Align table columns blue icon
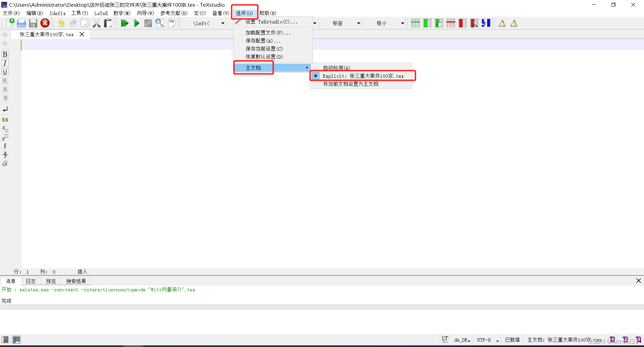Image resolution: width=644 pixels, height=347 pixels. pos(486,23)
